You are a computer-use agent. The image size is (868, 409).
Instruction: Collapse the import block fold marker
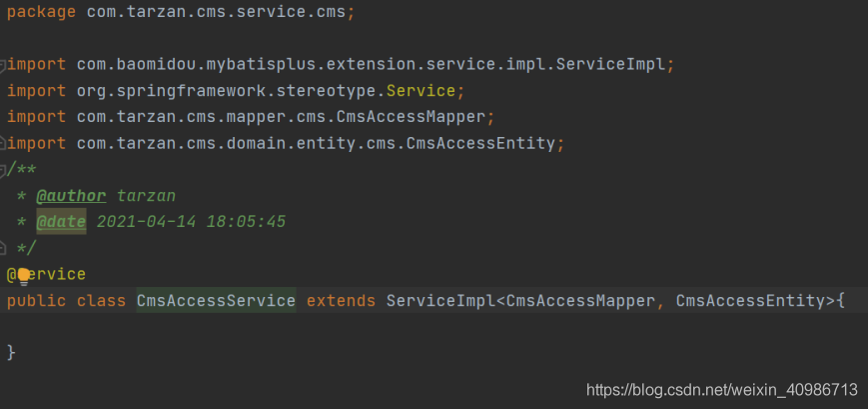click(2, 66)
